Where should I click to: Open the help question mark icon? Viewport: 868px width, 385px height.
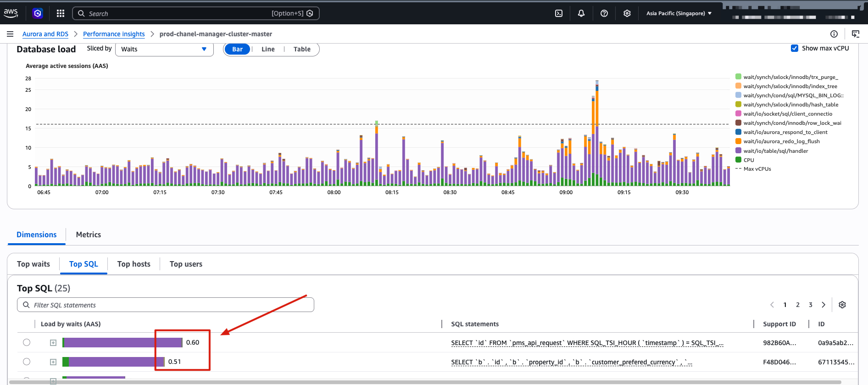604,13
